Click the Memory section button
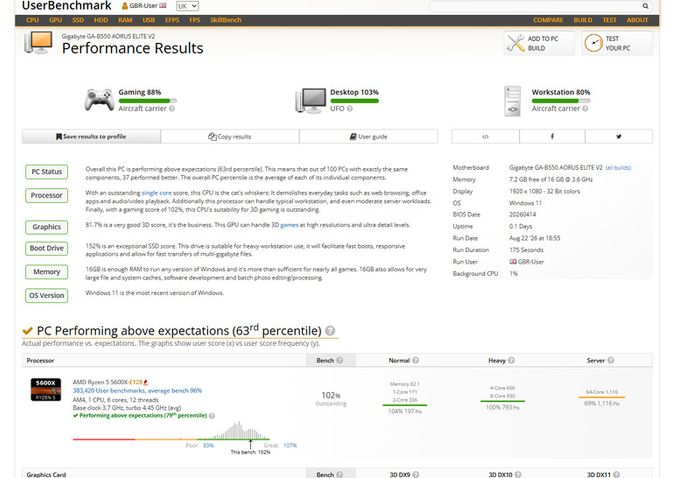 tap(46, 272)
